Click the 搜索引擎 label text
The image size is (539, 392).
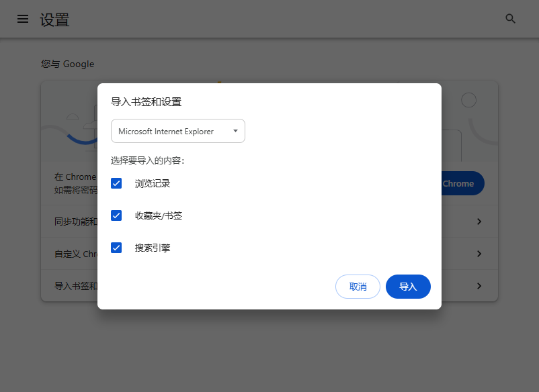153,248
